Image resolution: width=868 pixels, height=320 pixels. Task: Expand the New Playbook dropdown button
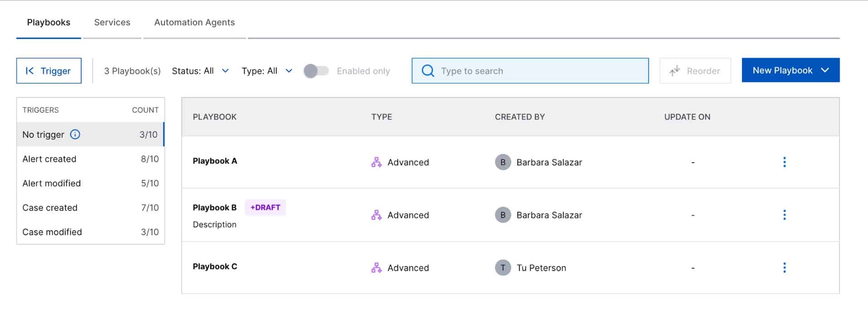click(x=790, y=70)
